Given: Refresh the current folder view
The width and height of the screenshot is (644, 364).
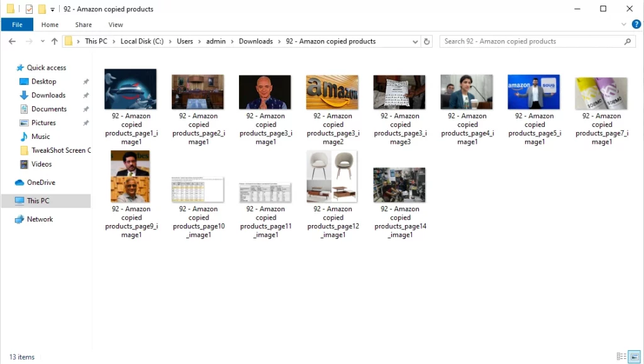Looking at the screenshot, I should [x=427, y=41].
